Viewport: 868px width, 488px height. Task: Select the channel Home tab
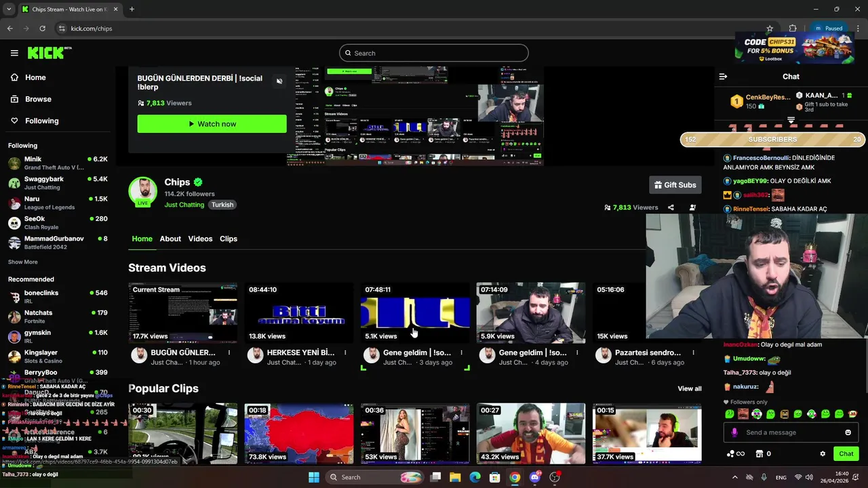142,239
